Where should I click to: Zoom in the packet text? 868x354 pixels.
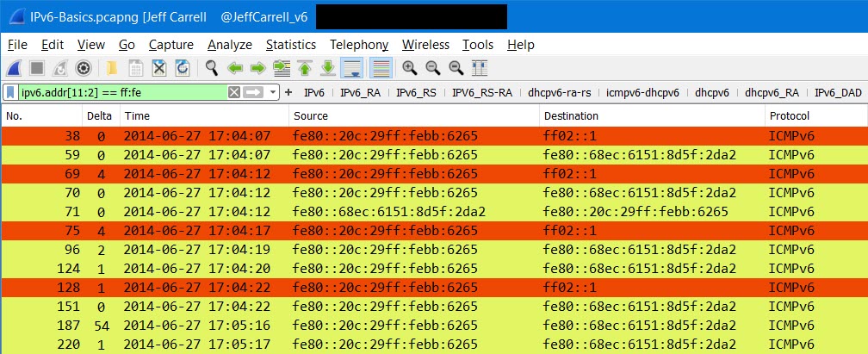click(x=410, y=68)
